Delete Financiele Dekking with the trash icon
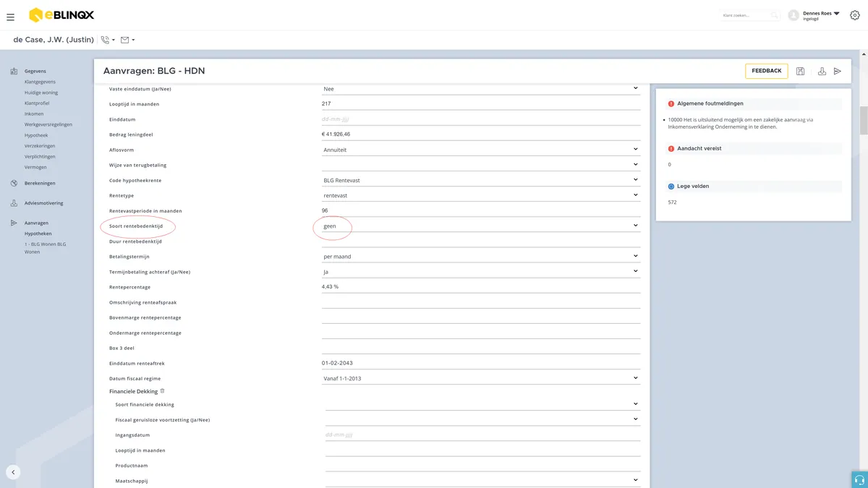868x488 pixels. [x=163, y=391]
